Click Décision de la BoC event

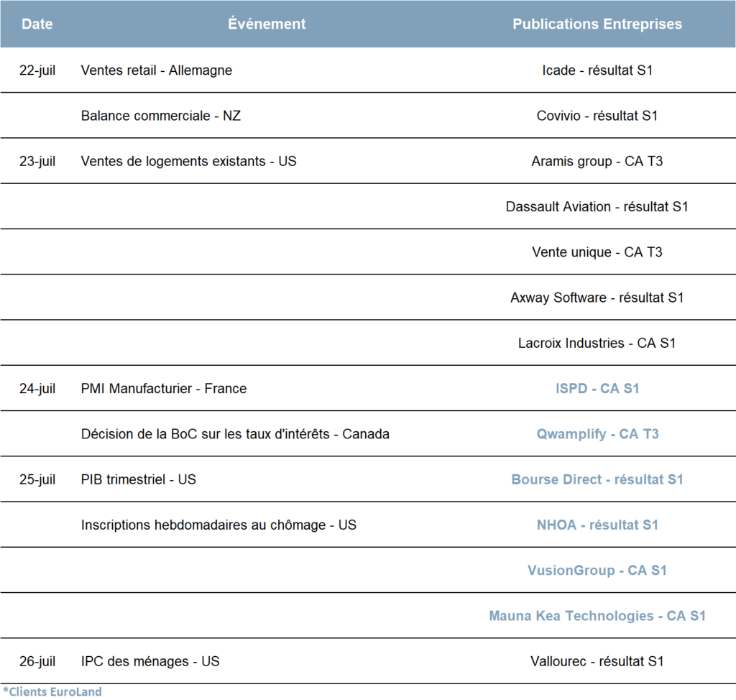(x=235, y=434)
